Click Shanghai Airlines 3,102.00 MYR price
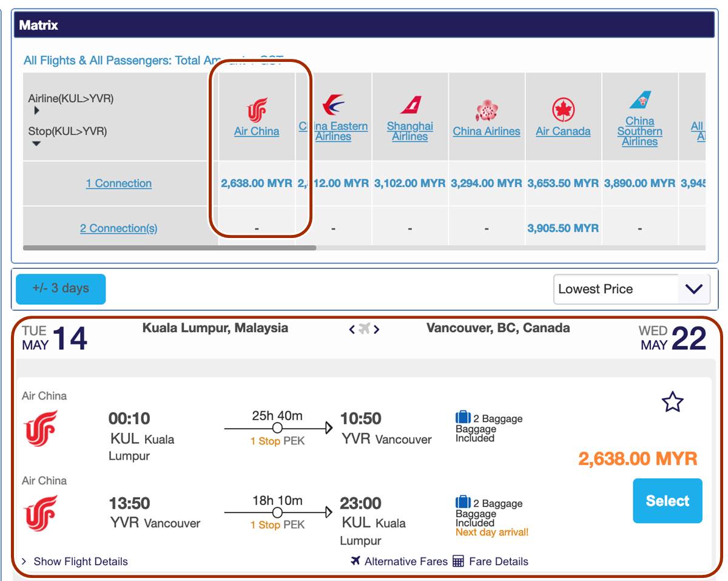This screenshot has height=581, width=728. pos(410,183)
